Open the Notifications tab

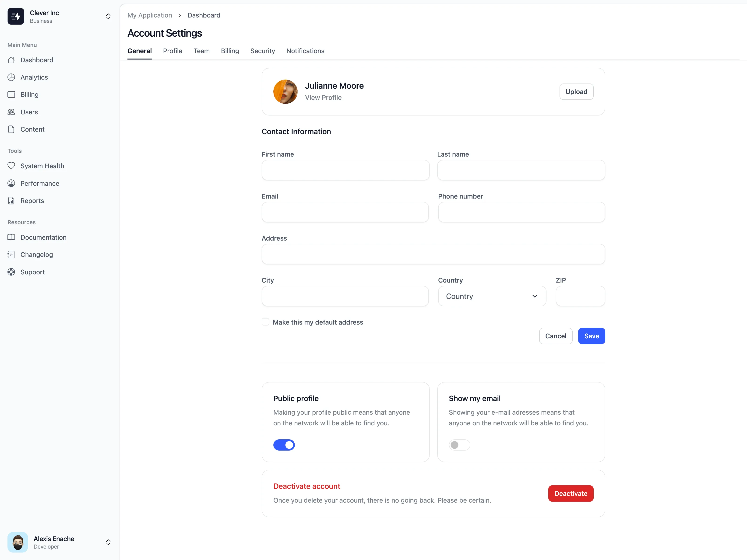point(305,51)
